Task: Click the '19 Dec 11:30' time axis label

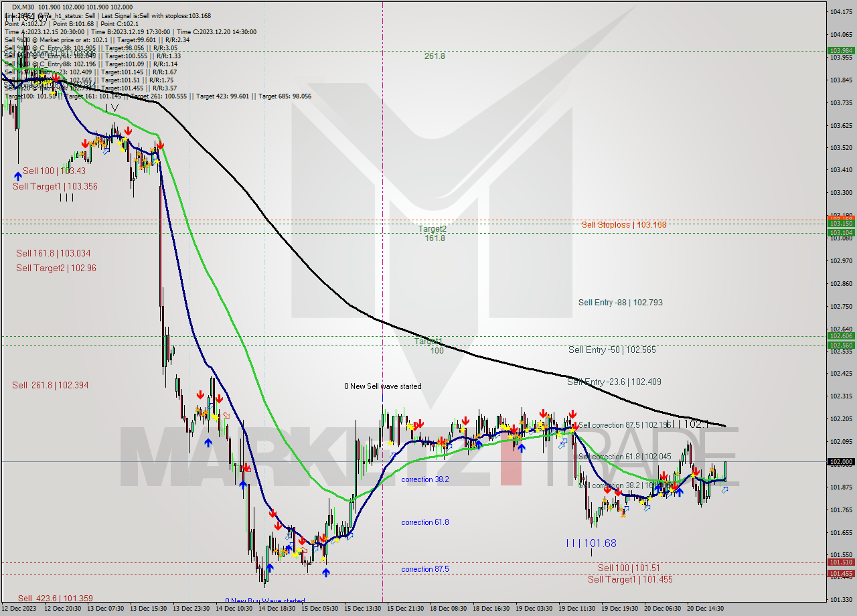Action: click(578, 609)
